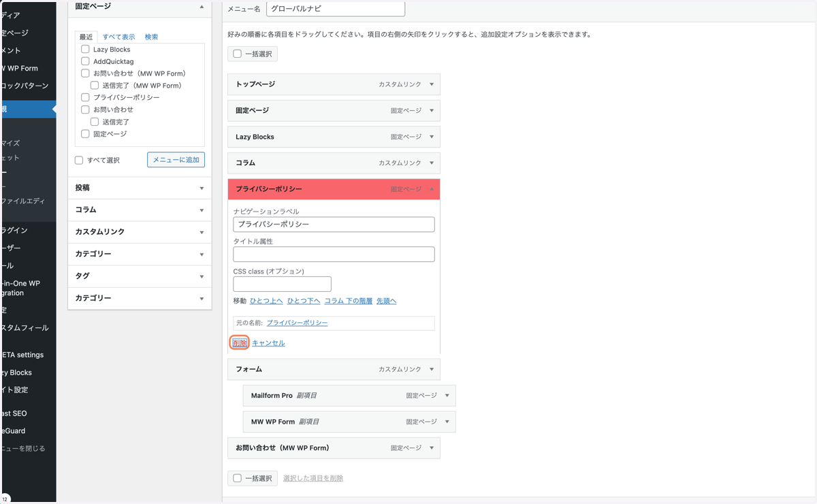Screen dimensions: 817x504
Task: Check プライバシーポリシー checkbox in page list
Action: point(85,97)
